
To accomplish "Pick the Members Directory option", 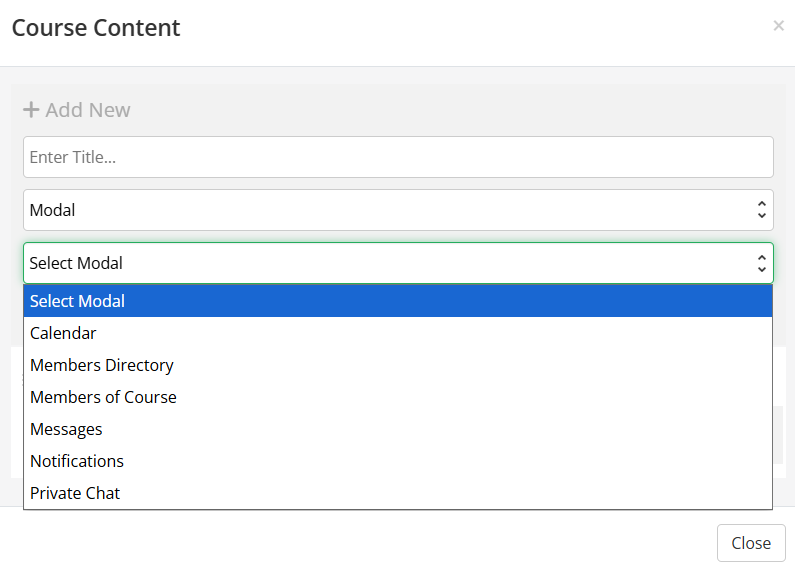I will 102,365.
